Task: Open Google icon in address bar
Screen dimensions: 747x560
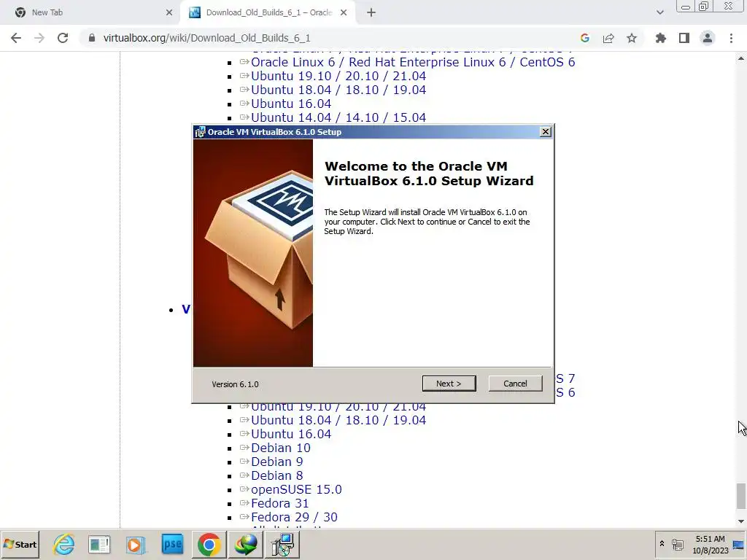Action: (584, 38)
